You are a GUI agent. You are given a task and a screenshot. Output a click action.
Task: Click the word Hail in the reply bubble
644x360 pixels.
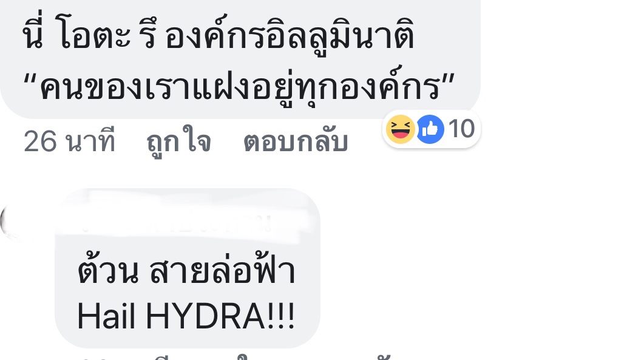(106, 316)
